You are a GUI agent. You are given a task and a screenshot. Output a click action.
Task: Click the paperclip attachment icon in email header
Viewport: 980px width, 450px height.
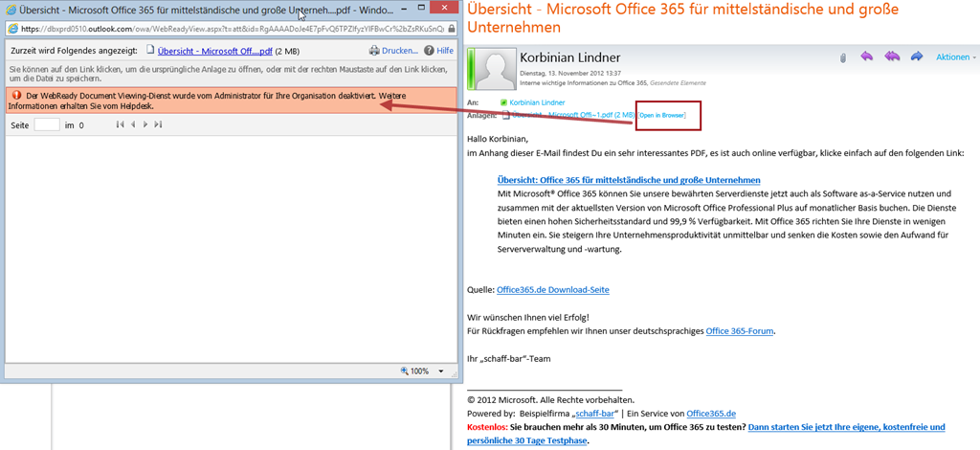tap(843, 57)
